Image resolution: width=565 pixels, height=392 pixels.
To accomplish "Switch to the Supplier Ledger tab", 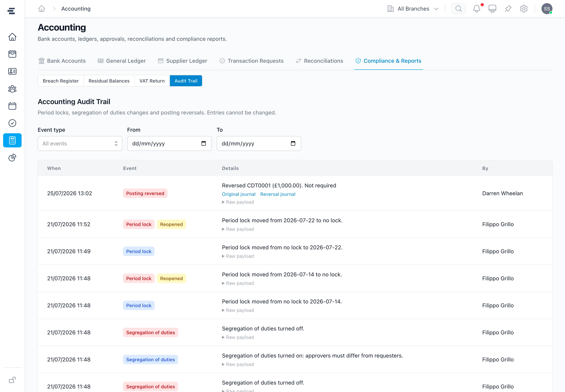I will [182, 61].
